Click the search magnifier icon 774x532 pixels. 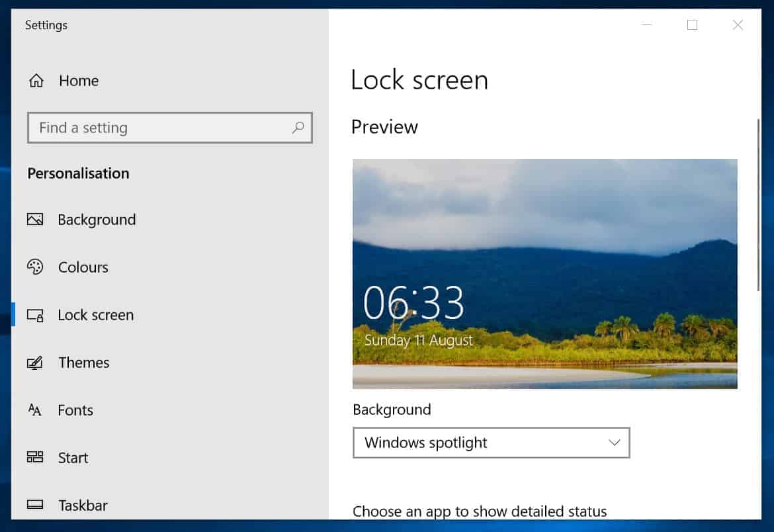(x=298, y=128)
